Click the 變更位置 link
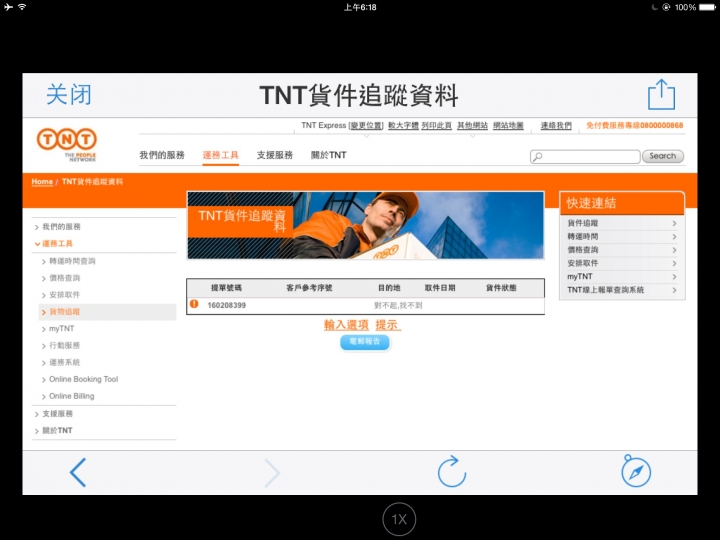 366,125
